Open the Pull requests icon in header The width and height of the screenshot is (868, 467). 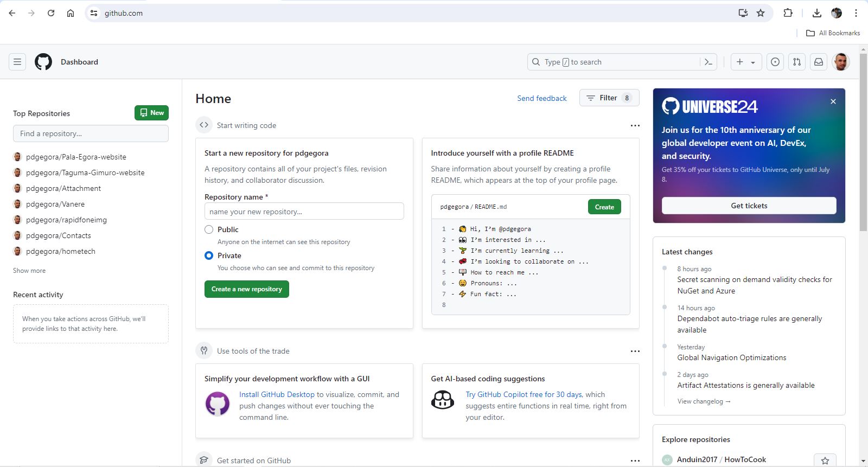coord(797,62)
